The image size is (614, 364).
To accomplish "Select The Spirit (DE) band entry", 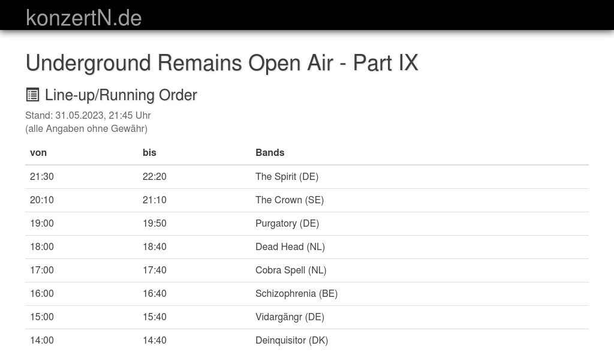I will pos(287,176).
